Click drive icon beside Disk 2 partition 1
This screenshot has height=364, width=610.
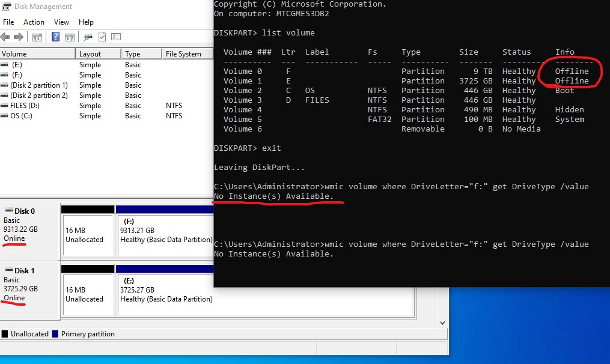(x=5, y=85)
